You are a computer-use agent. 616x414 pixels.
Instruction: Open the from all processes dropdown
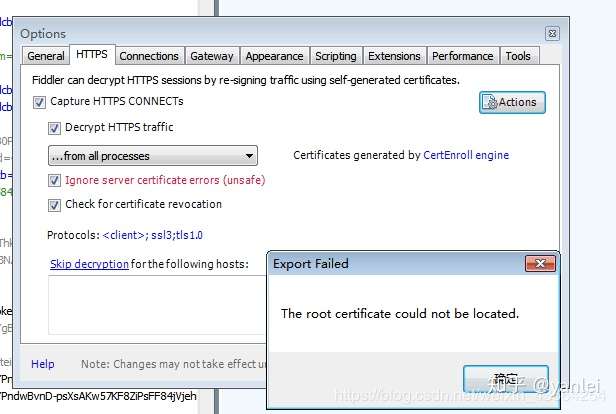[x=153, y=156]
